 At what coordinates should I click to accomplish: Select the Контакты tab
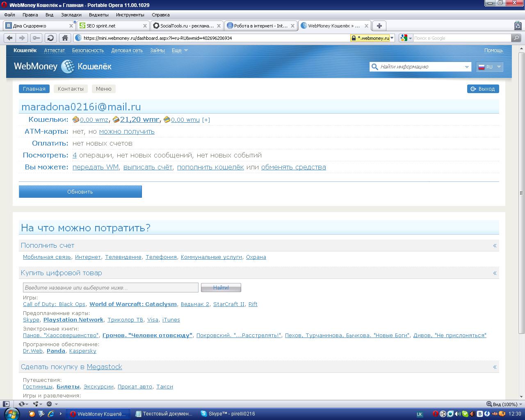pos(71,89)
